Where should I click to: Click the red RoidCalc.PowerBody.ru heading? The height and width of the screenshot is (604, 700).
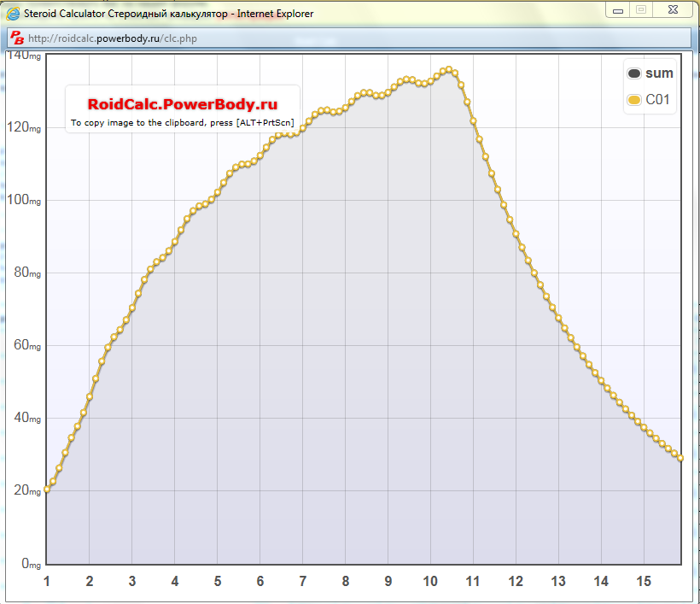183,105
